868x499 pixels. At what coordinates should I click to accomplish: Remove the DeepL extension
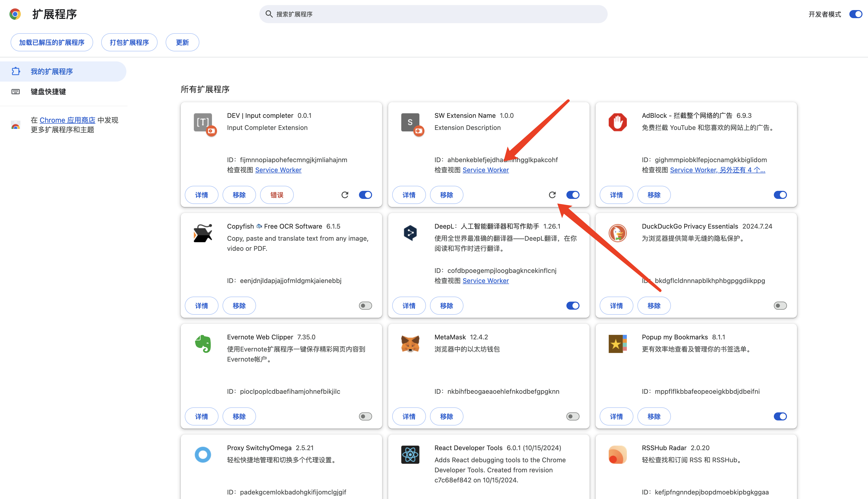point(447,306)
